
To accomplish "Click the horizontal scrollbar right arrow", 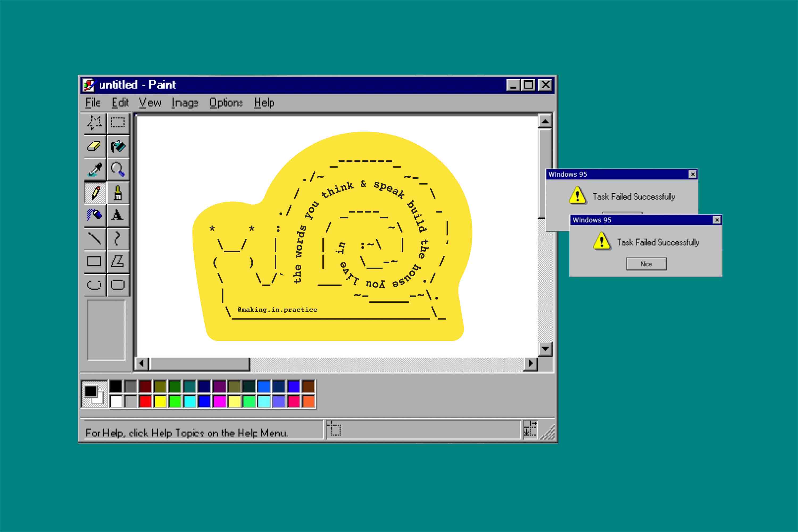I will 530,364.
